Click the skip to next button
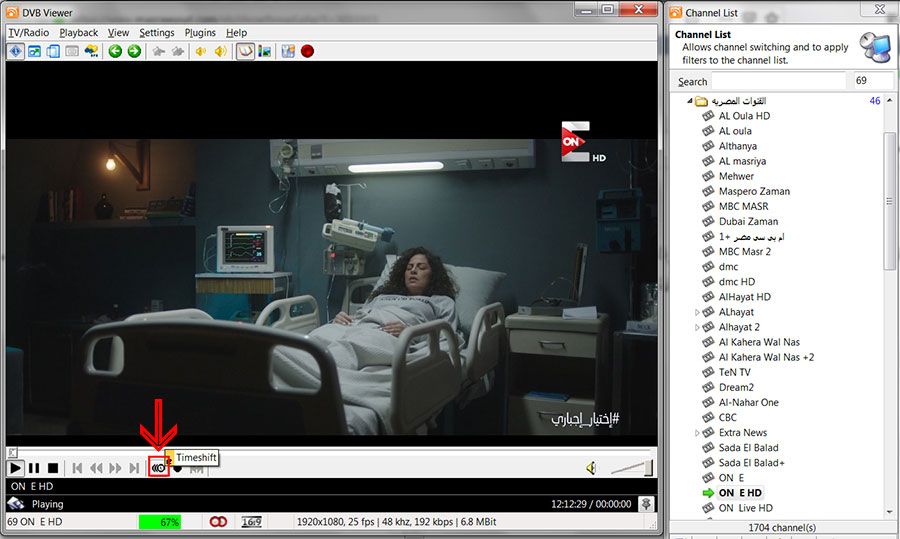Screen dimensions: 900x539 click(134, 468)
